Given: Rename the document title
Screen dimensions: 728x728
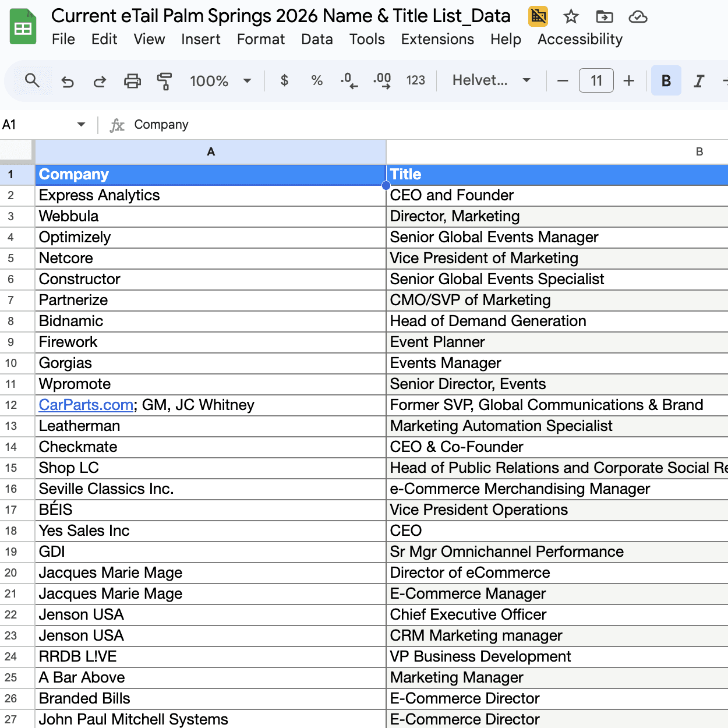Looking at the screenshot, I should click(x=281, y=16).
